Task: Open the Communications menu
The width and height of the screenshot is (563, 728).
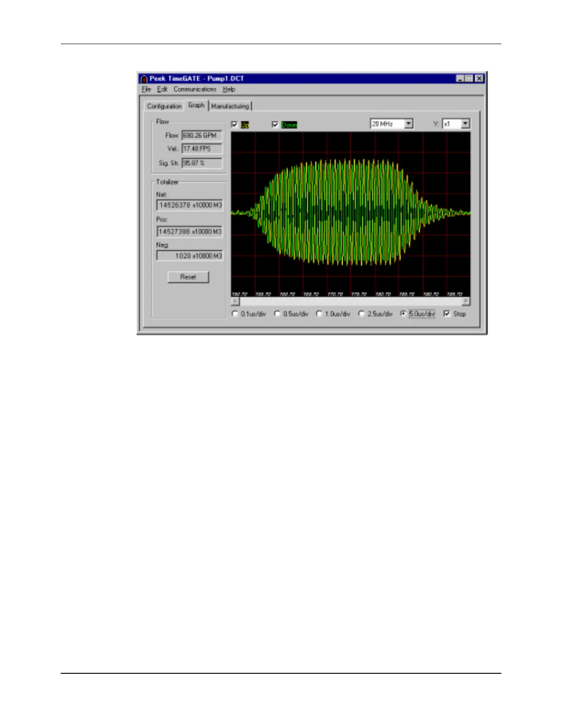Action: pyautogui.click(x=195, y=89)
